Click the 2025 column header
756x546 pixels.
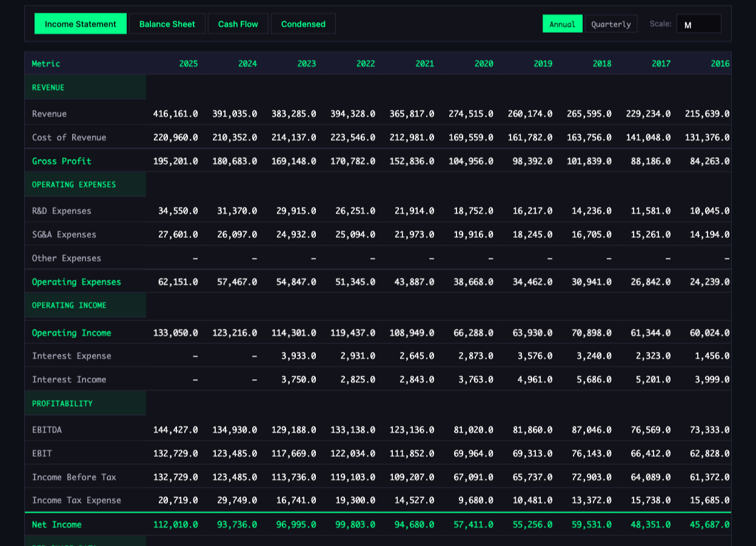coord(189,63)
